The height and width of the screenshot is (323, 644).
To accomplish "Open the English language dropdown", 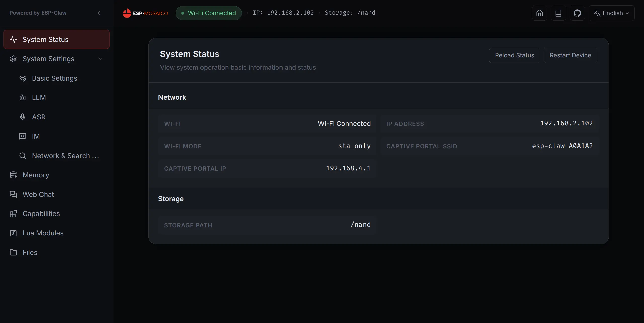I will [611, 13].
